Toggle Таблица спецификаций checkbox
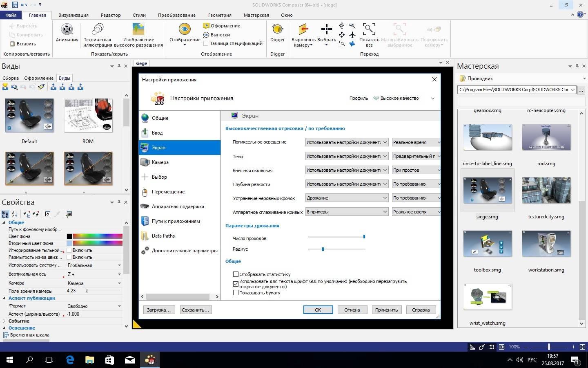 click(206, 43)
